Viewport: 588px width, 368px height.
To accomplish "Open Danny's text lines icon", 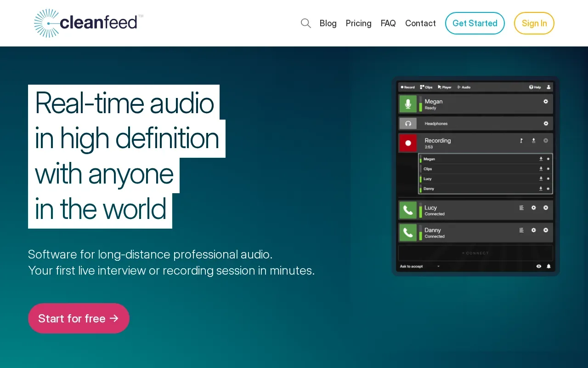I will pyautogui.click(x=521, y=230).
